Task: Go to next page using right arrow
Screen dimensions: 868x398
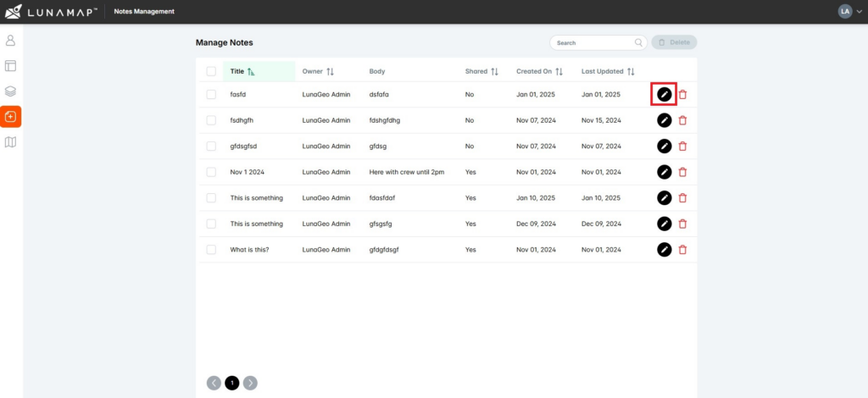Action: [250, 383]
